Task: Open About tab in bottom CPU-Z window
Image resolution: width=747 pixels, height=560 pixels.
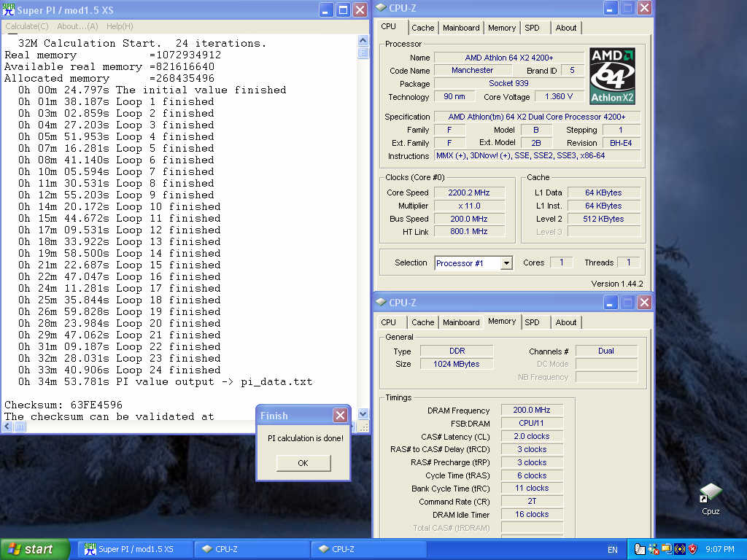Action: [566, 322]
